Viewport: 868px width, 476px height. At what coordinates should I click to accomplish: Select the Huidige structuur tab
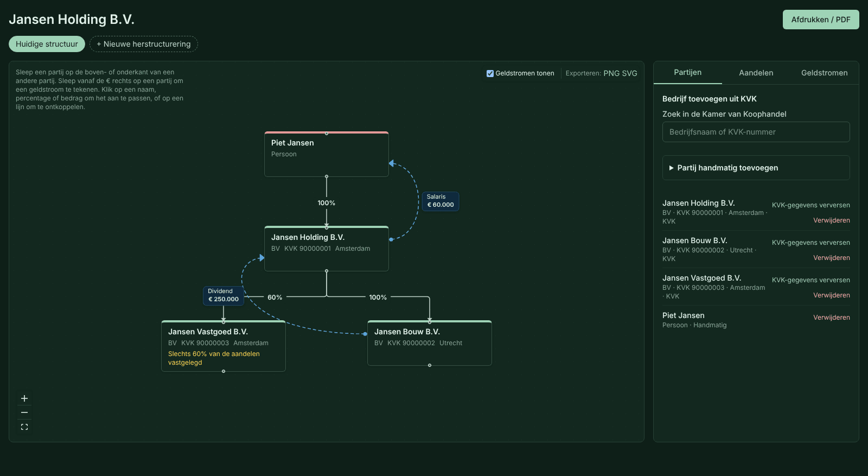tap(47, 44)
